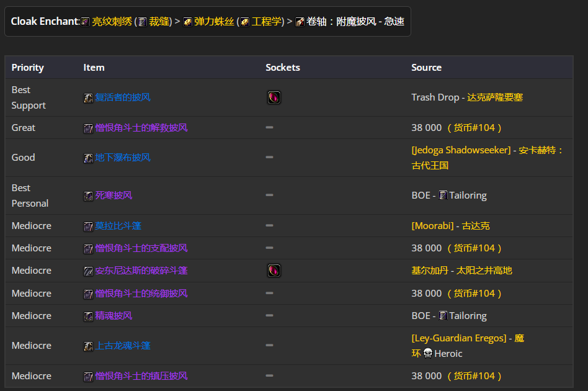Click the 亮纹刺绣 enchant icon
588x391 pixels.
(86, 22)
